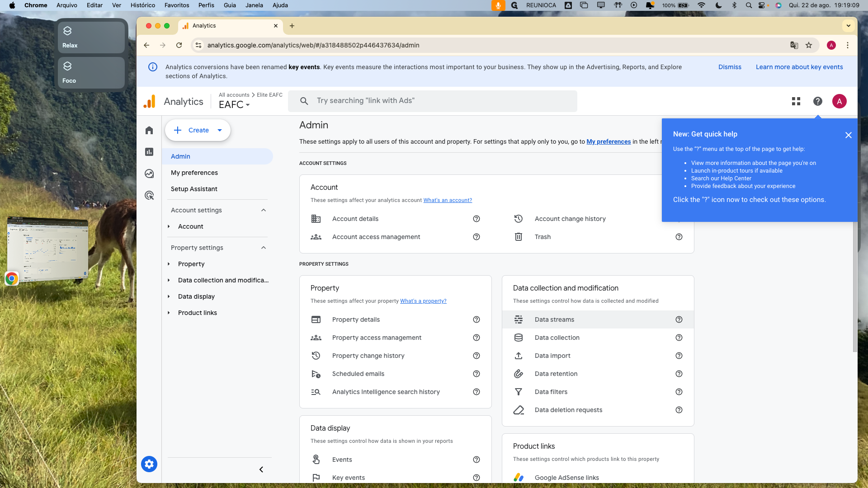Expand the Account tree item in the sidebar
868x488 pixels.
(x=169, y=226)
